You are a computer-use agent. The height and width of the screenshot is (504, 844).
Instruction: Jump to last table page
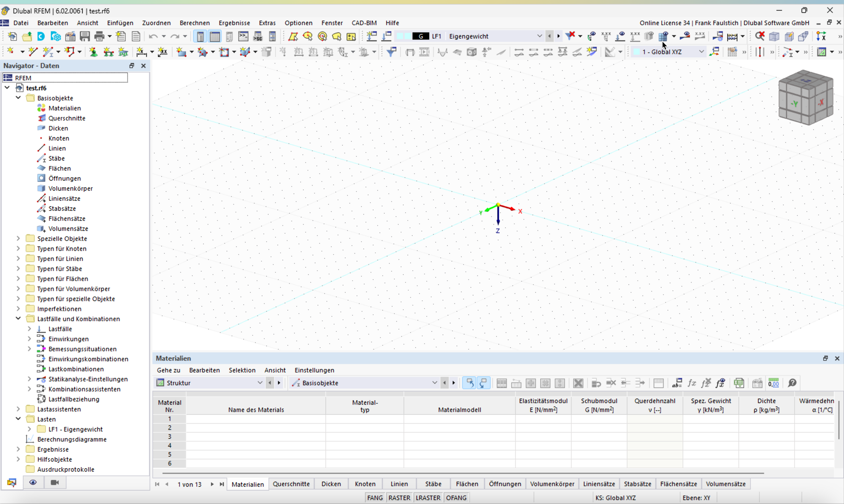click(222, 484)
